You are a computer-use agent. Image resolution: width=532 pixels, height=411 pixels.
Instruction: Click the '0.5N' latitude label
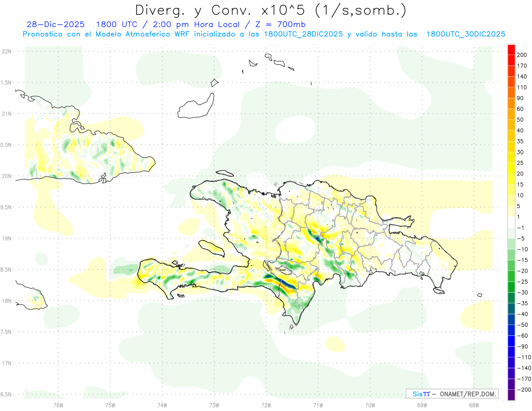click(x=6, y=145)
